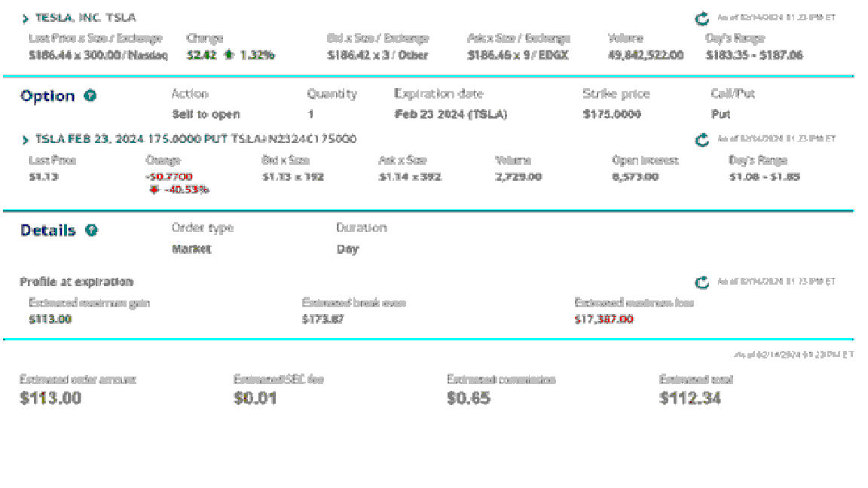Click the open interest value 8,573.00
868x488 pixels.
[x=635, y=177]
